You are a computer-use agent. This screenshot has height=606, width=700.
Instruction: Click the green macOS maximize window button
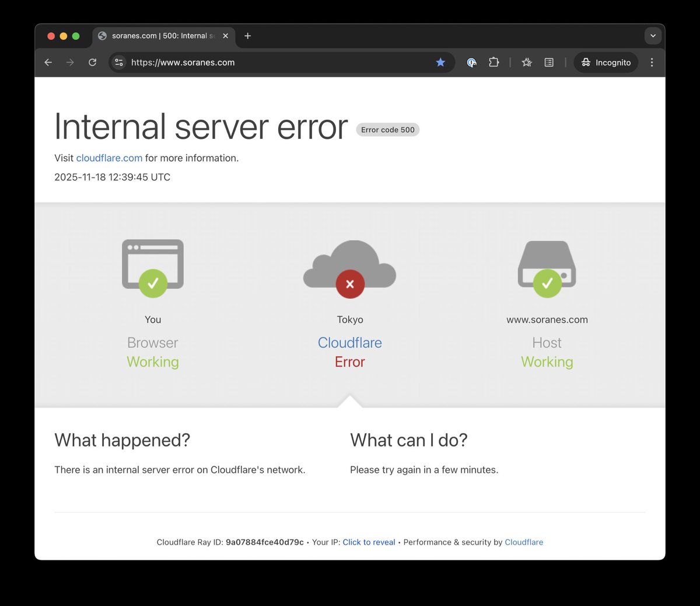(76, 36)
